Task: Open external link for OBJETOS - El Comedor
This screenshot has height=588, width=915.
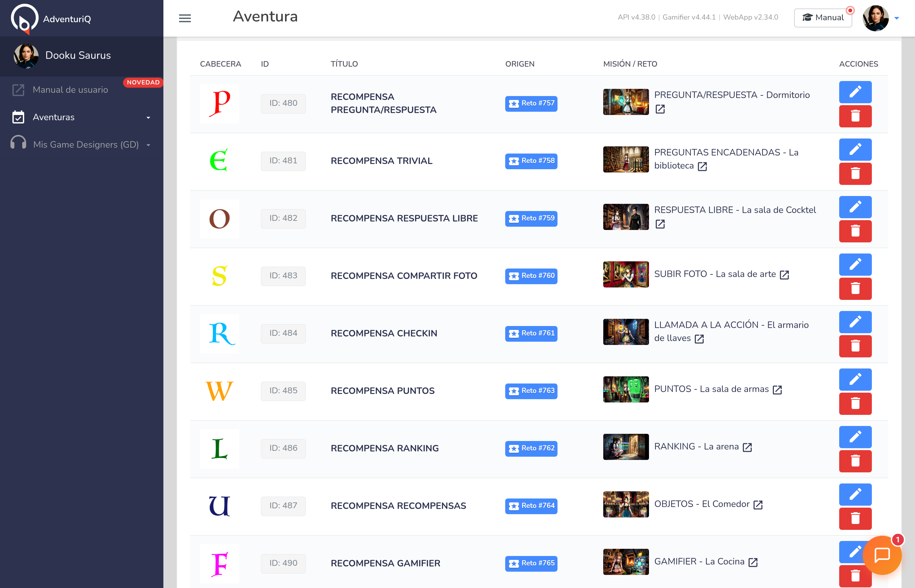Action: pos(758,505)
